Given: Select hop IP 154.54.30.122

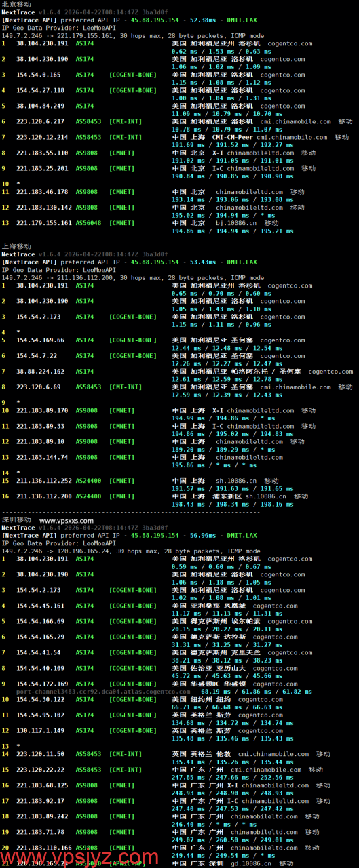Looking at the screenshot, I should (x=41, y=700).
